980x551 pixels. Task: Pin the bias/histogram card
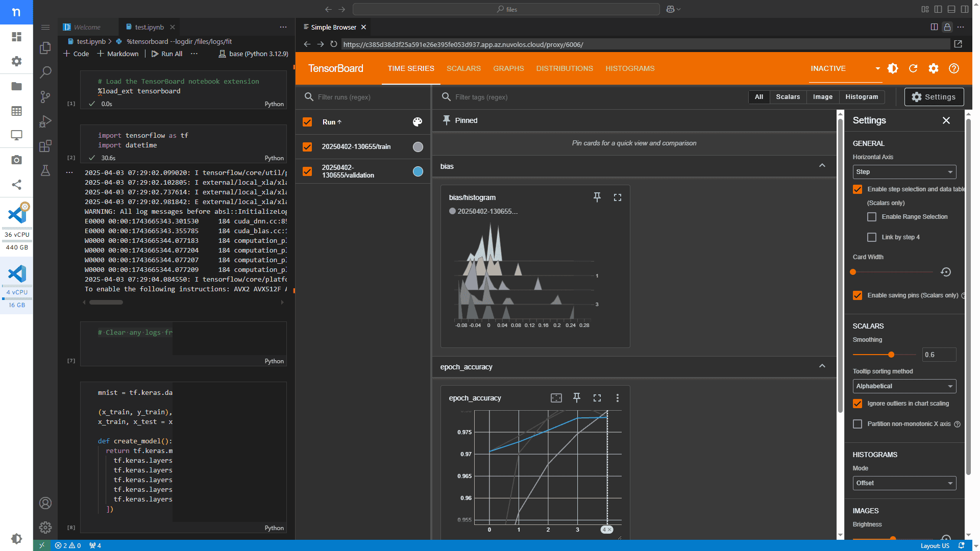[x=597, y=197]
